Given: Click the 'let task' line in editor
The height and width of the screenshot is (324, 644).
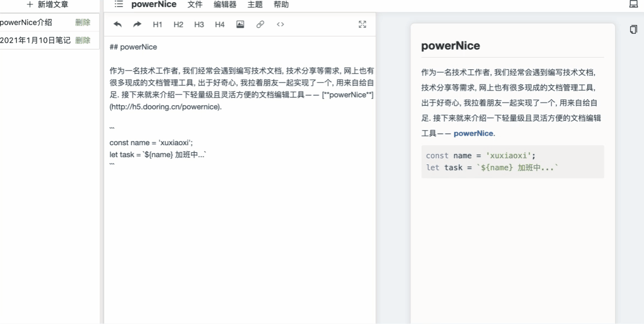Looking at the screenshot, I should [158, 155].
